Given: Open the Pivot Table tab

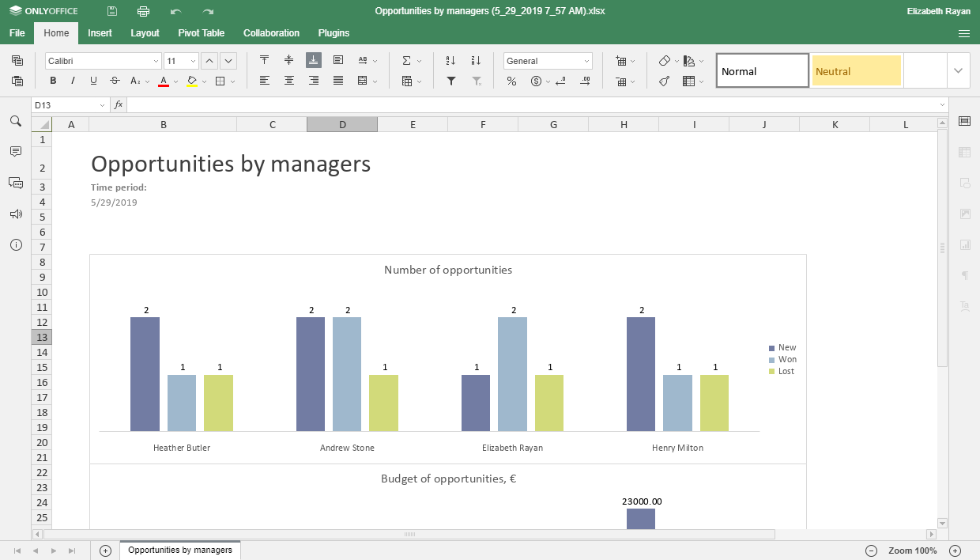Looking at the screenshot, I should pos(201,33).
